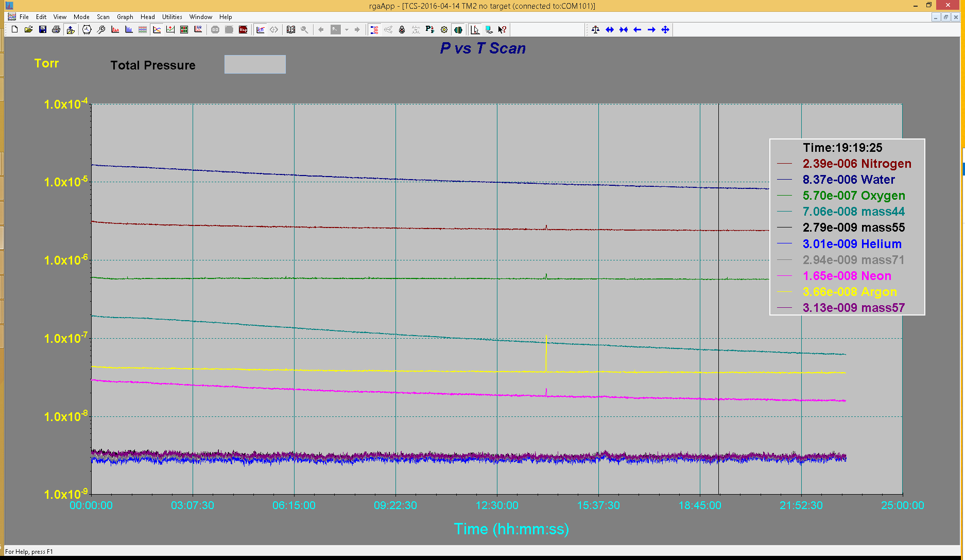Open the wrench settings tool

point(101,30)
